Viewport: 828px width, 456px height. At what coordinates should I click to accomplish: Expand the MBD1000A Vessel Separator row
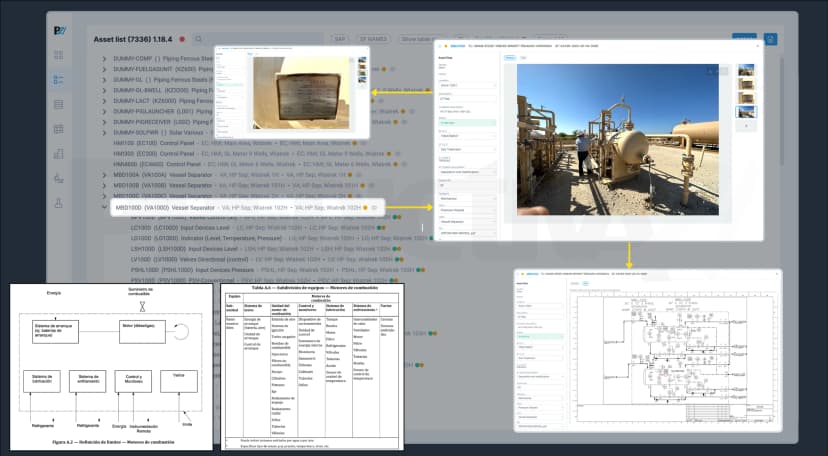105,175
